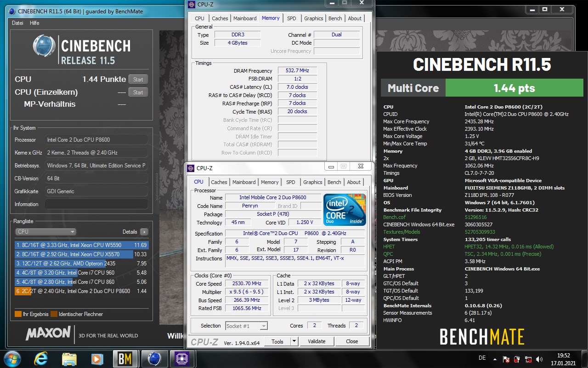Image resolution: width=588 pixels, height=368 pixels.
Task: Open About tab in the front CPU-Z window
Action: click(354, 182)
